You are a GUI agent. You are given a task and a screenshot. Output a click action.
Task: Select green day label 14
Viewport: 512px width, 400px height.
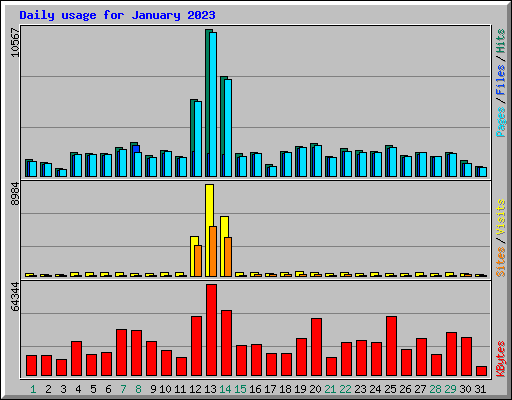point(225,389)
